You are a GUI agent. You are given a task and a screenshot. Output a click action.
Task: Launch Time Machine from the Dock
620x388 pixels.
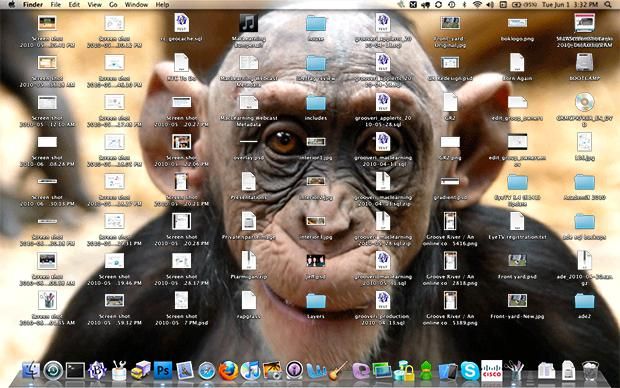(53, 371)
